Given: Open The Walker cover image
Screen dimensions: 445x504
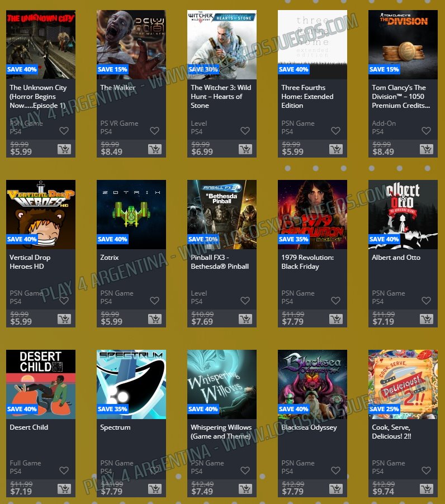Looking at the screenshot, I should (x=131, y=44).
